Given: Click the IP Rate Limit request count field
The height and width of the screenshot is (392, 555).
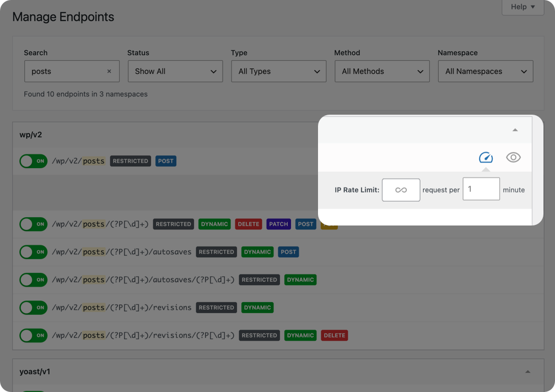Looking at the screenshot, I should (401, 190).
